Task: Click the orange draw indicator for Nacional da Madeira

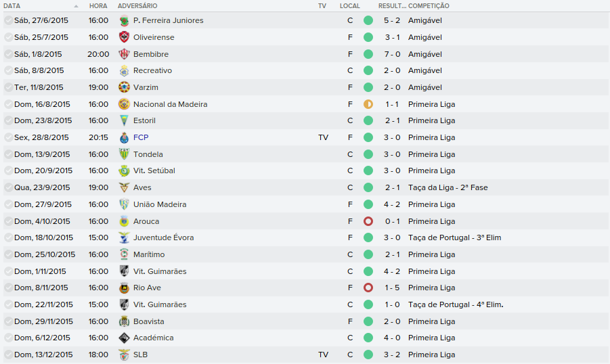Action: click(x=368, y=104)
